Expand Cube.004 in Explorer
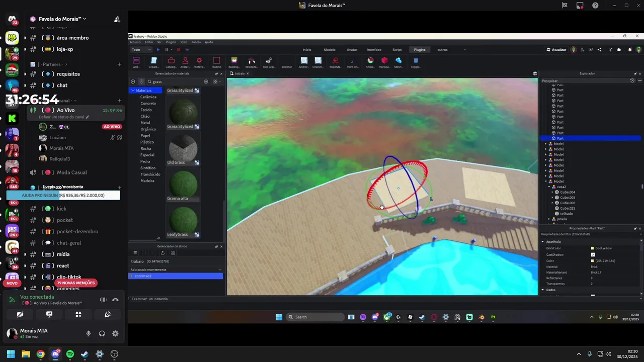Viewport: 644px width, 362px height. click(552, 192)
